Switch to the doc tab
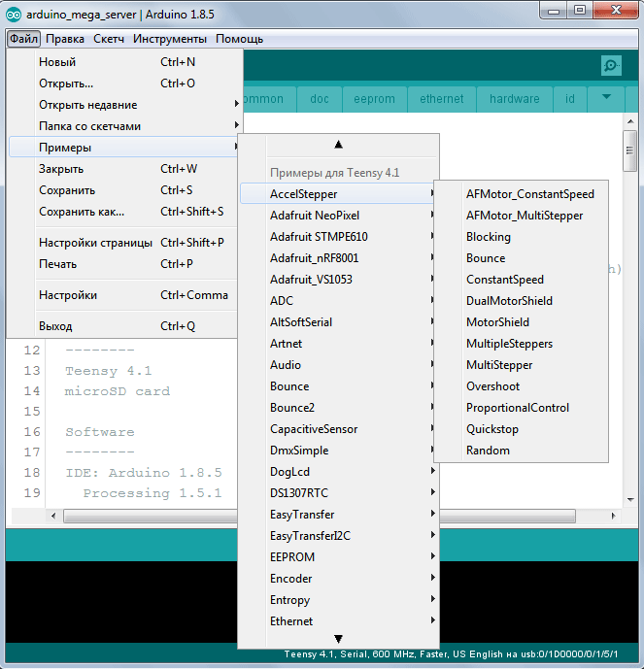The image size is (644, 669). 320,99
